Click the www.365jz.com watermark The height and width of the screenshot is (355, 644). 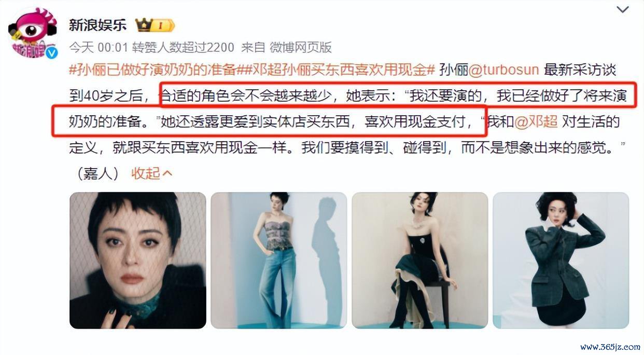[x=610, y=346]
